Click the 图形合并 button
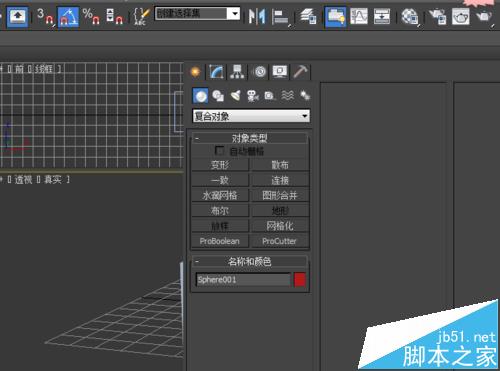Image resolution: width=500 pixels, height=371 pixels. point(280,195)
